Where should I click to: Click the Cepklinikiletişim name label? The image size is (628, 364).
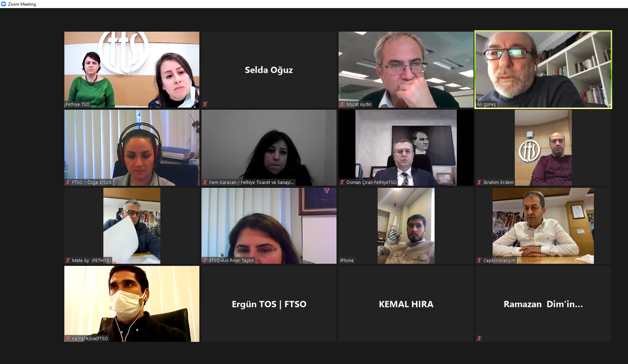pos(499,260)
